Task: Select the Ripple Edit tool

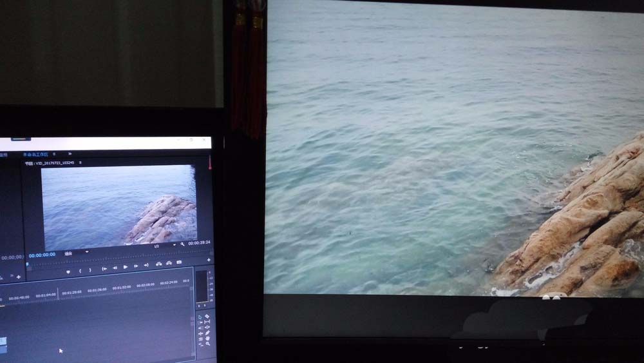Action: click(200, 333)
